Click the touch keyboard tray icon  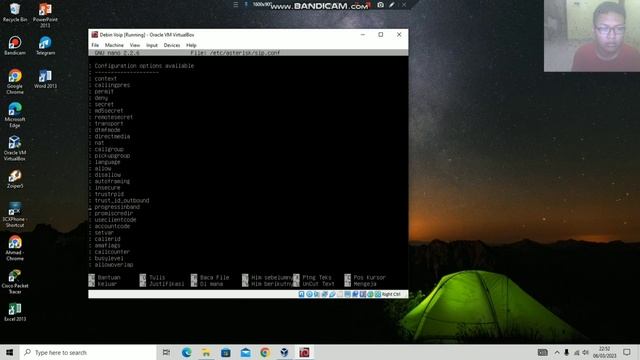click(542, 352)
